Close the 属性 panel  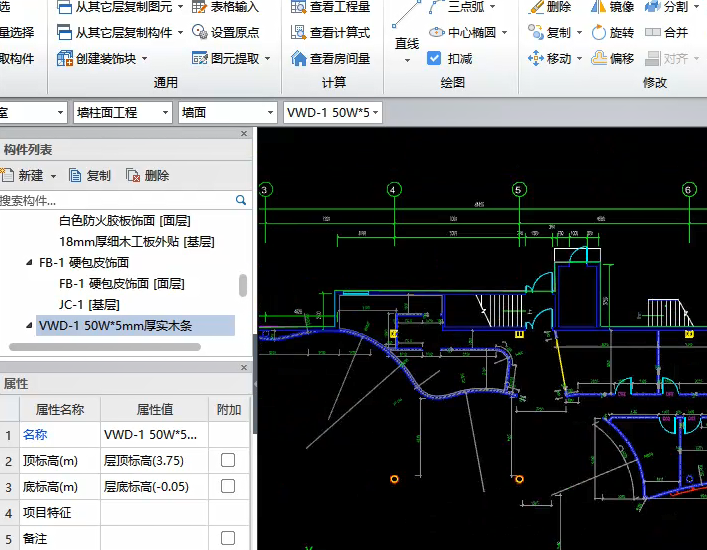tap(244, 367)
